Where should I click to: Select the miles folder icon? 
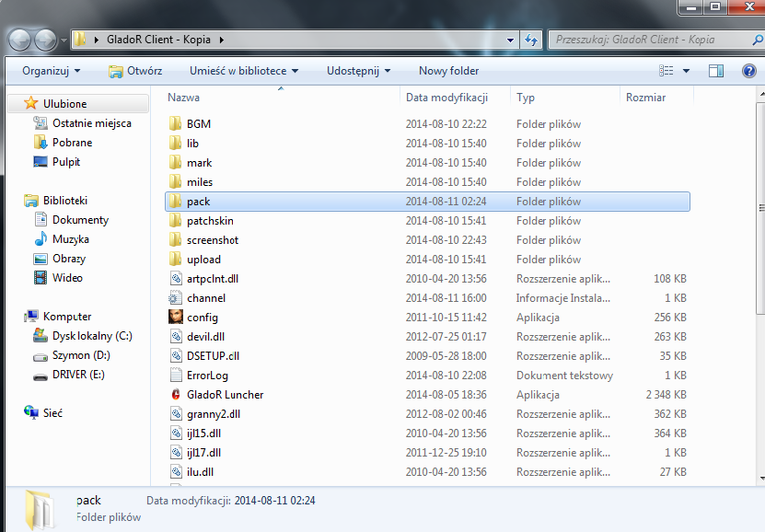(175, 182)
